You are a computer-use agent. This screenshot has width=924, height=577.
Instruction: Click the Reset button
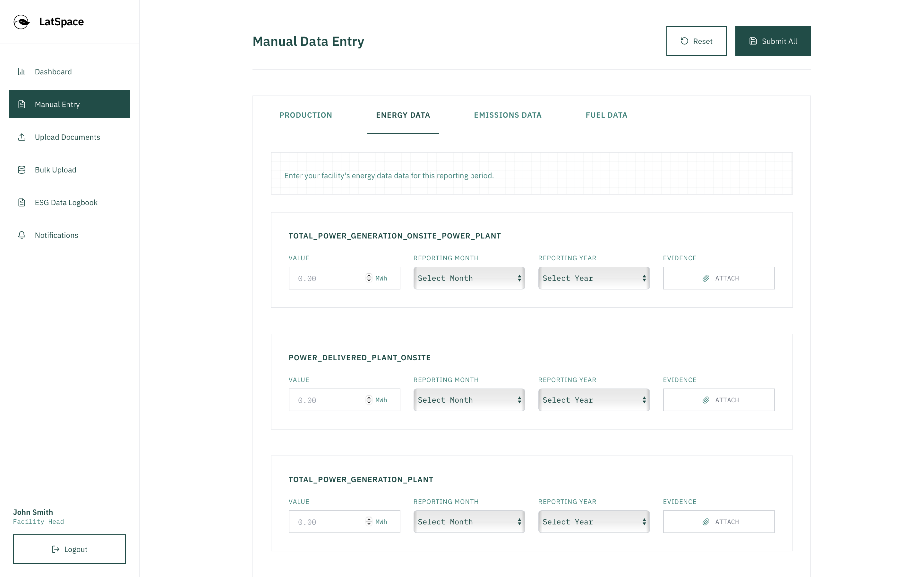coord(696,41)
